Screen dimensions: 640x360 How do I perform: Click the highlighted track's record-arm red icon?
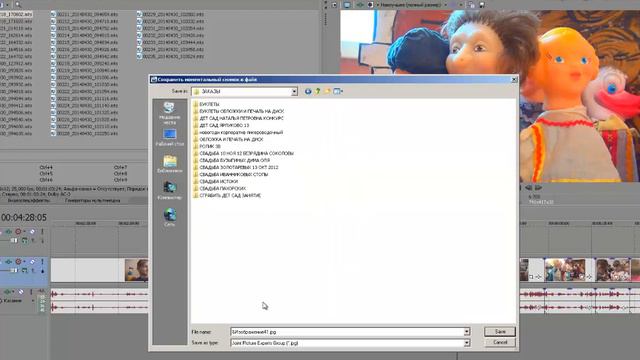(18, 262)
